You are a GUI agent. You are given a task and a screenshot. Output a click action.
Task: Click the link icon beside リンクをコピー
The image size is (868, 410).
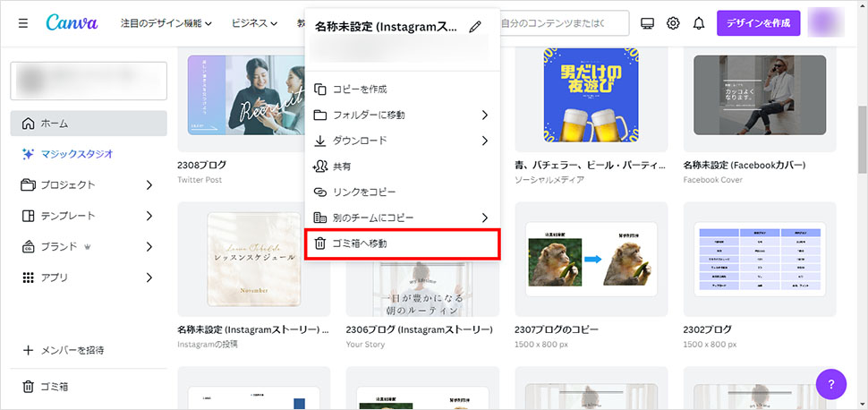coord(320,192)
